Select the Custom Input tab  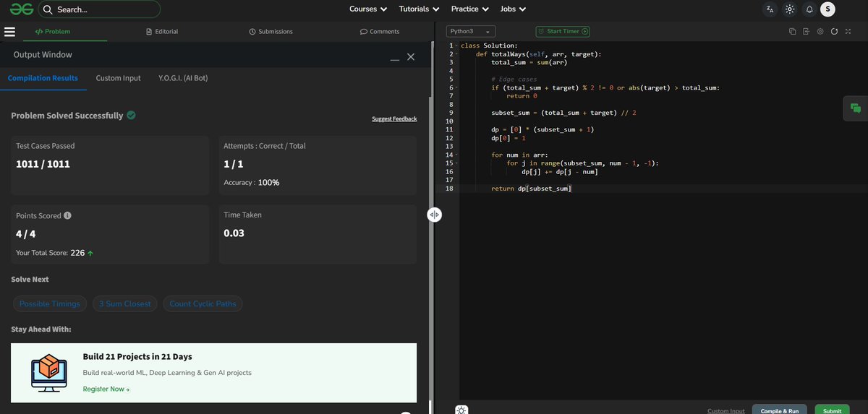(x=119, y=78)
